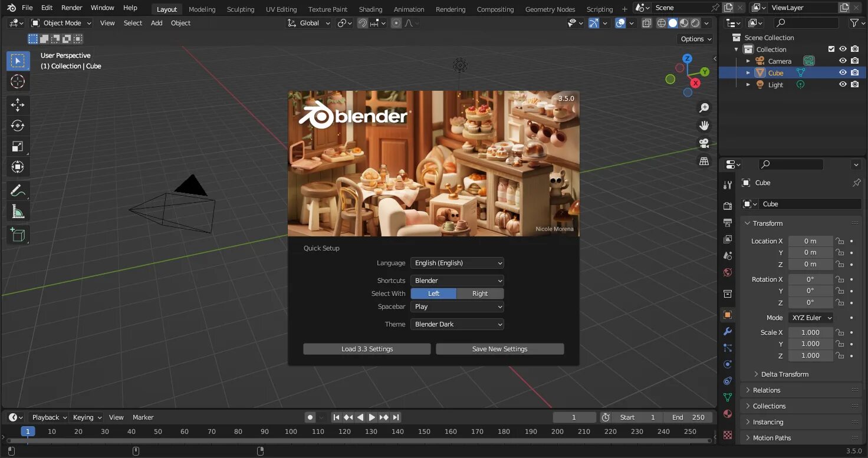Image resolution: width=868 pixels, height=458 pixels.
Task: Hide Camera with its eye icon
Action: [843, 61]
